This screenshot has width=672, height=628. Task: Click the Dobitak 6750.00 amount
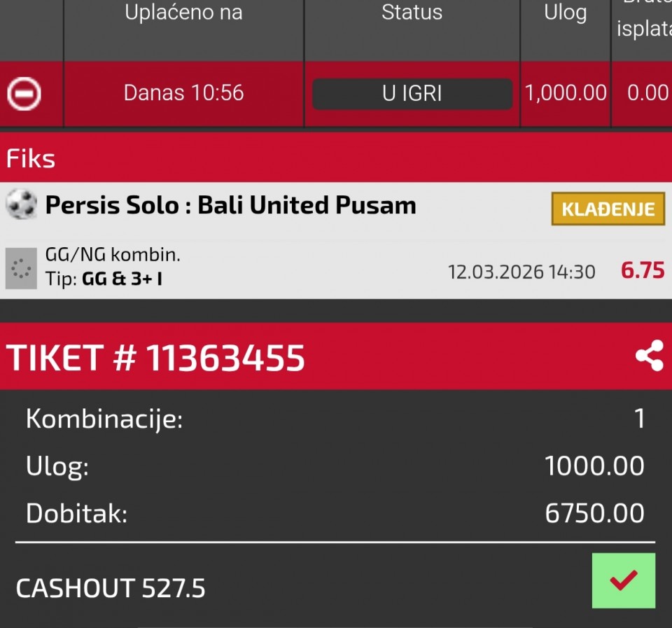coord(594,514)
